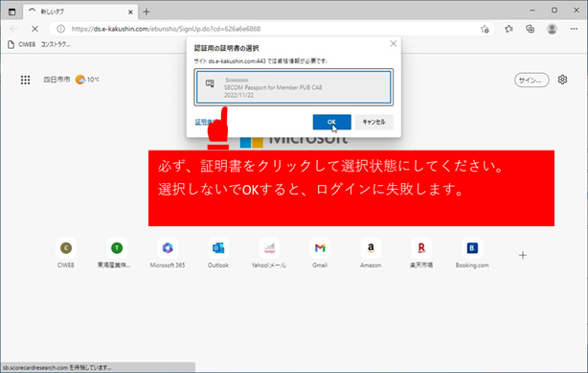Stop loading the page with X button
This screenshot has width=588, height=373.
pos(34,29)
